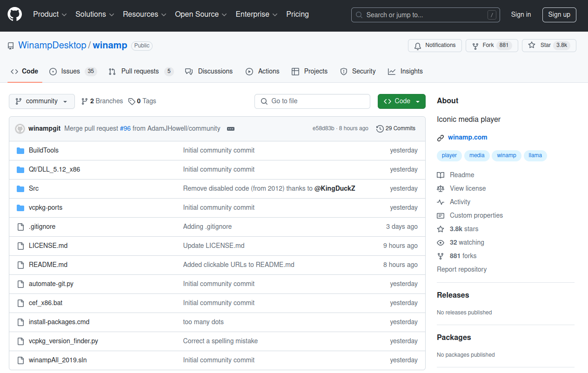
Task: Open the Actions tab
Action: (263, 72)
